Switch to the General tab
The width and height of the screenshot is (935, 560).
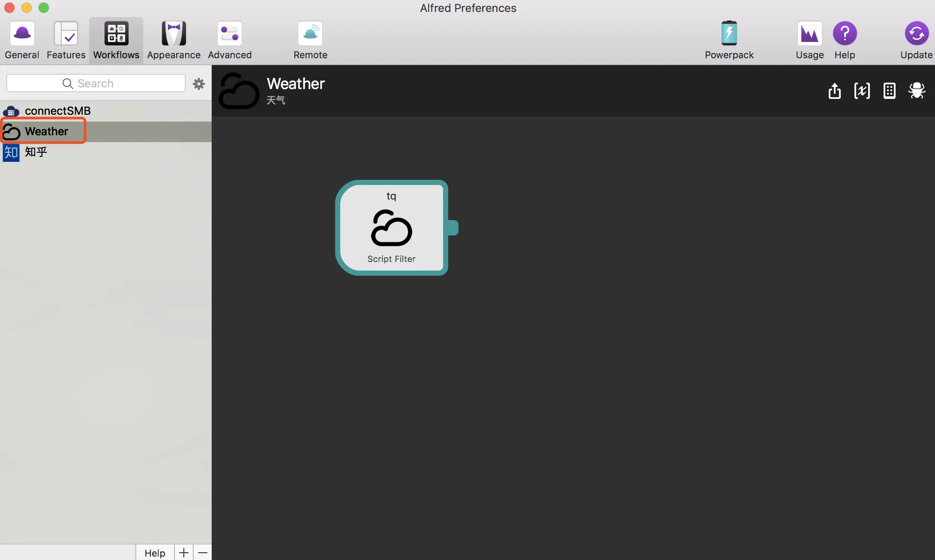click(x=22, y=40)
